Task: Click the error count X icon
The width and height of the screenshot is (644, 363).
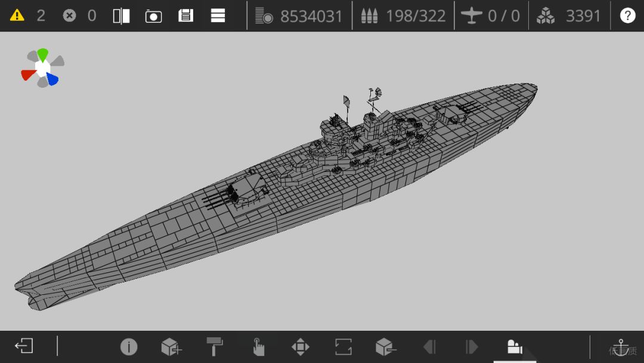Action: click(69, 16)
